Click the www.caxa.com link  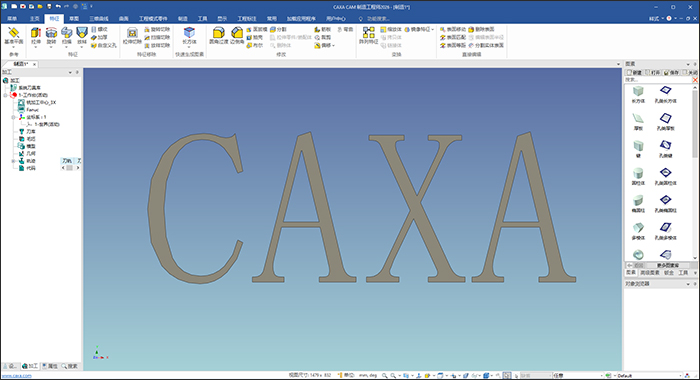pyautogui.click(x=17, y=376)
